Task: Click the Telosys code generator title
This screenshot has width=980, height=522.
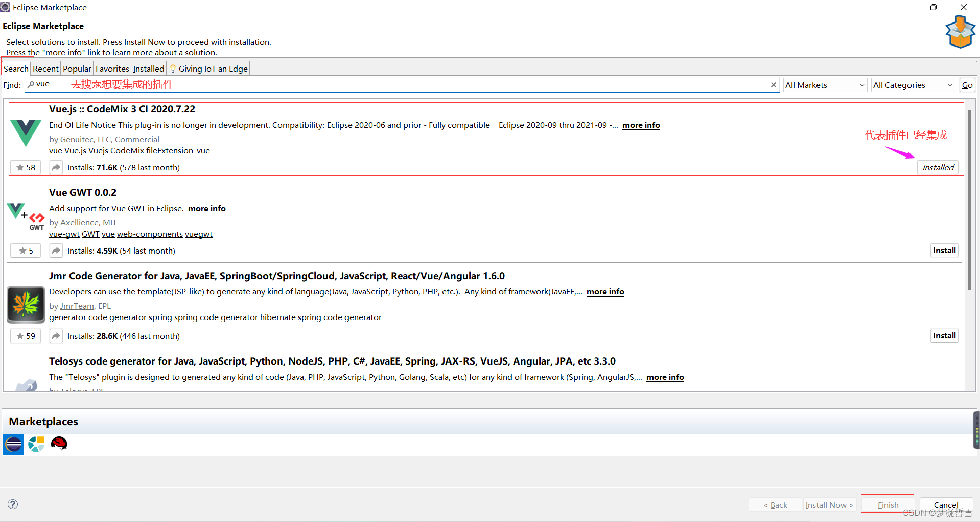Action: coord(332,361)
